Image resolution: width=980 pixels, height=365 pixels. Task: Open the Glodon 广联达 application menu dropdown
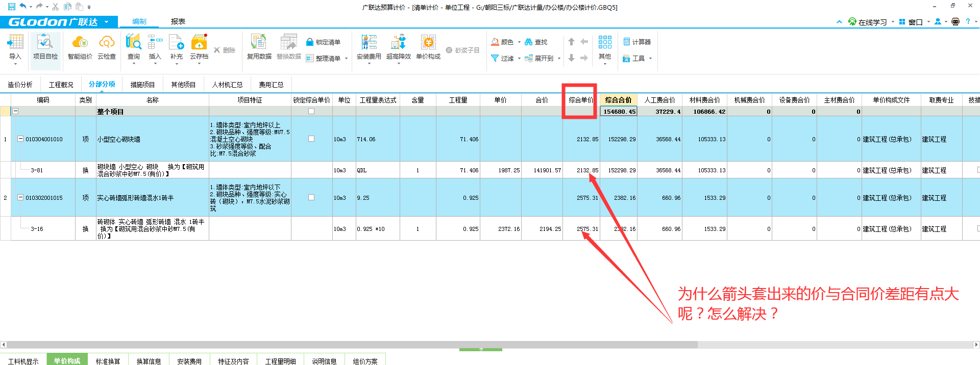[106, 22]
